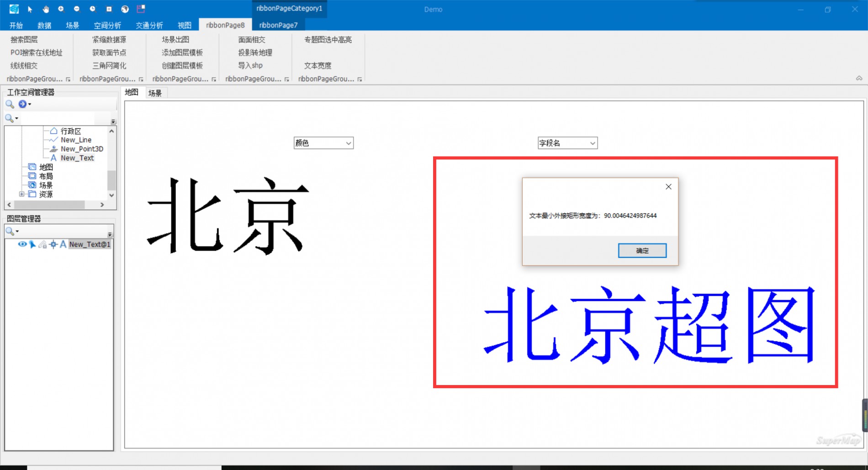Click the 搜索图层 ribbon button
Screen dimensions: 868x470
[24, 40]
